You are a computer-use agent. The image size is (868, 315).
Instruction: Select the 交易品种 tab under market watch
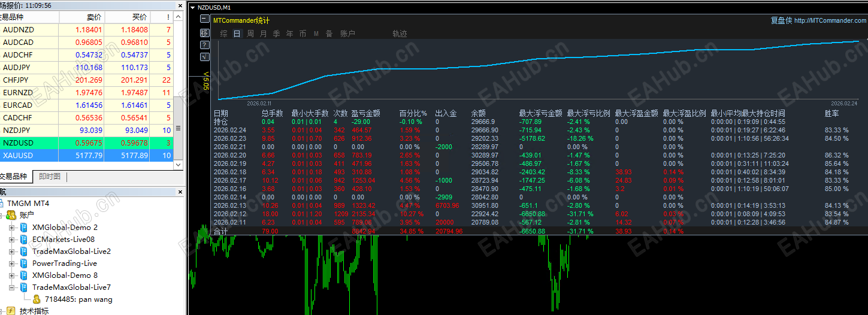[x=14, y=176]
